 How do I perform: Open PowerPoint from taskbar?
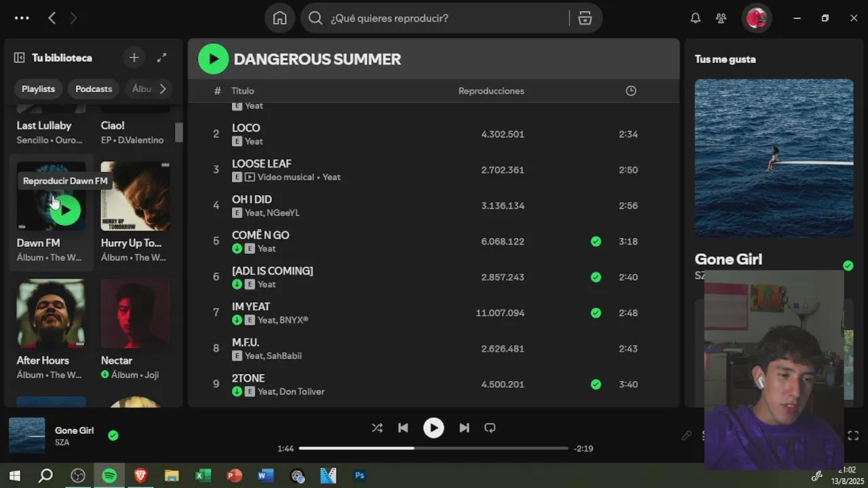235,476
